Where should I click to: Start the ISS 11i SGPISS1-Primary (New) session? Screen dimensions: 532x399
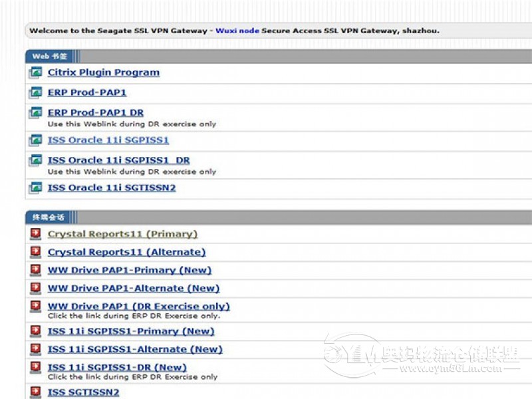131,331
